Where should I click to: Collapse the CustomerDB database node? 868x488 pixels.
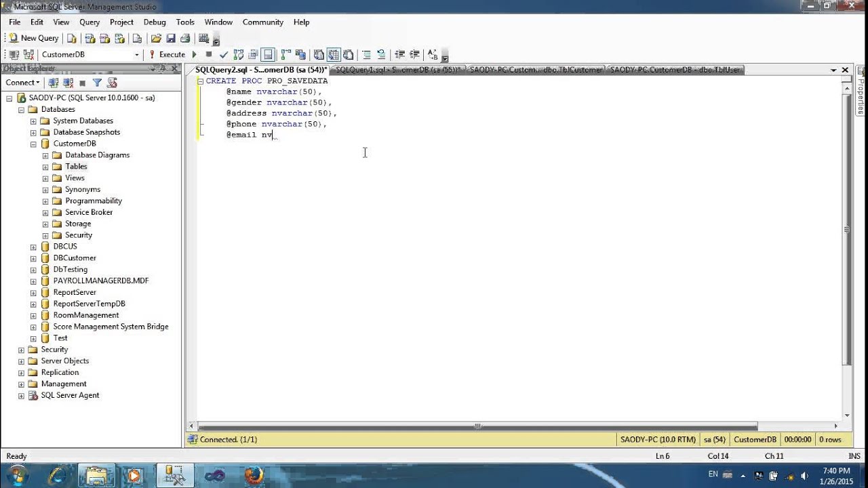tap(33, 144)
